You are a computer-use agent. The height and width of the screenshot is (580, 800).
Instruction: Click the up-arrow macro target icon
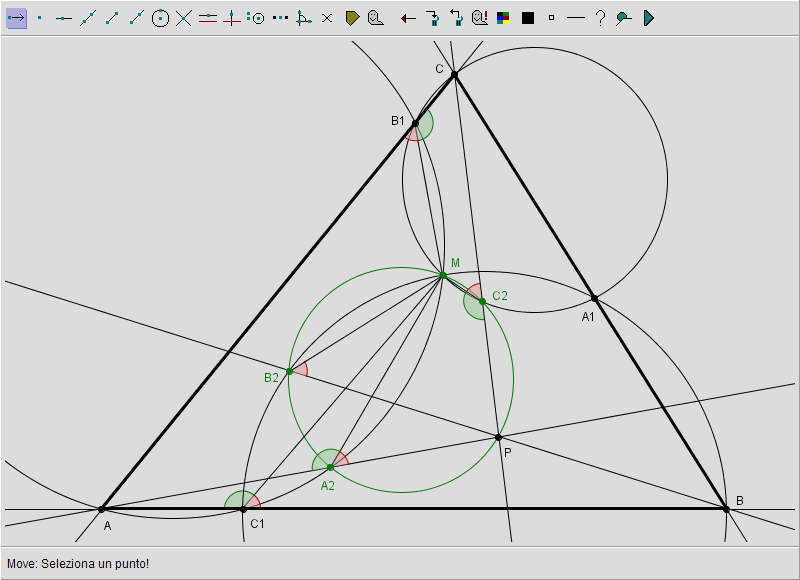click(456, 18)
